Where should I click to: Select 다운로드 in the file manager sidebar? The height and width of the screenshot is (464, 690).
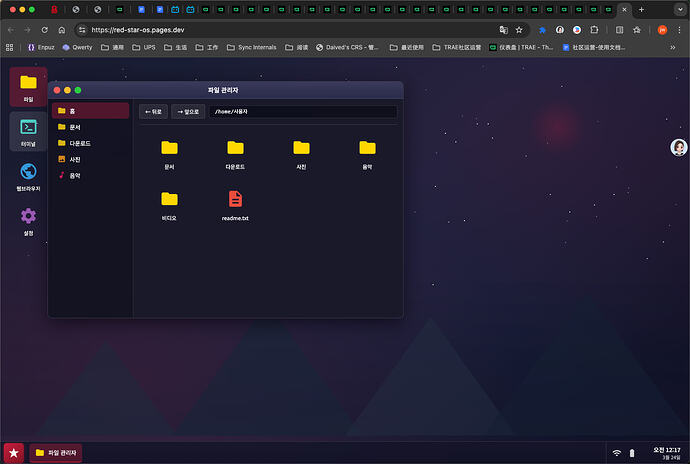point(91,143)
